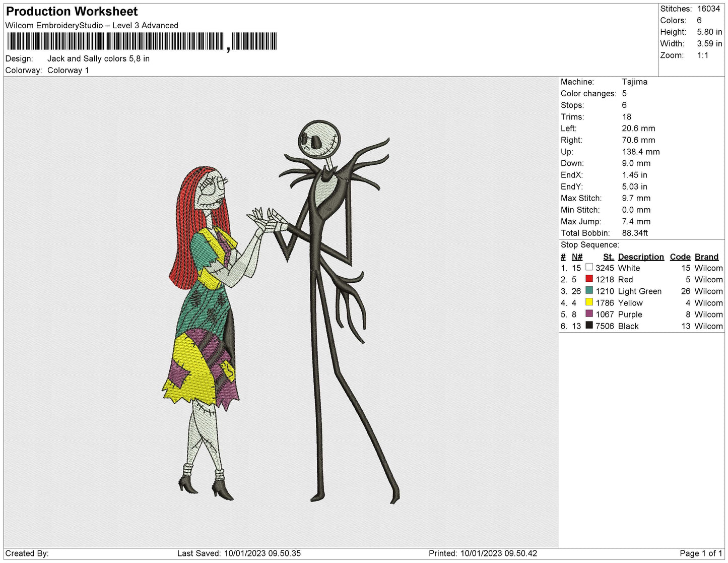
Task: Click the 'Created By:' footer label
Action: tap(27, 553)
